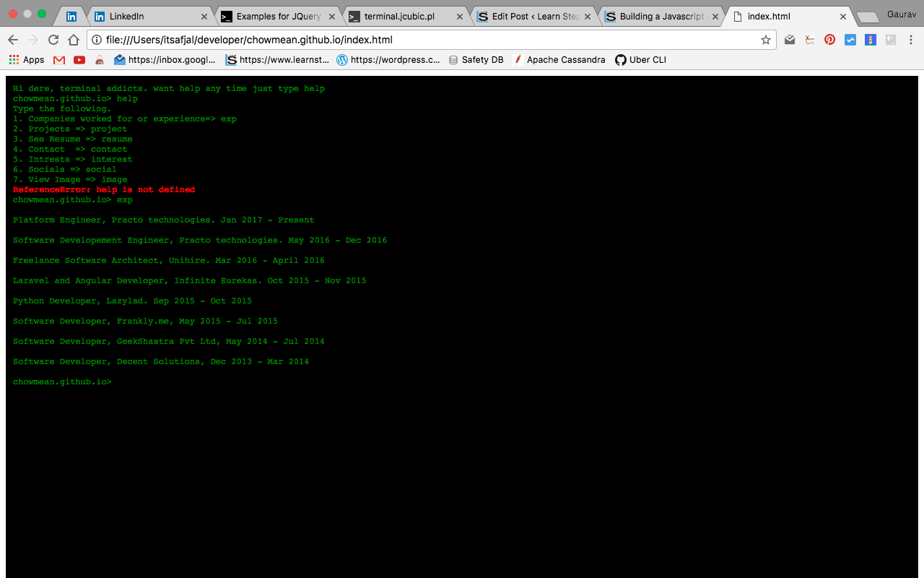Viewport: 924px width, 578px height.
Task: Open the Gmail bookmark icon
Action: click(x=59, y=60)
